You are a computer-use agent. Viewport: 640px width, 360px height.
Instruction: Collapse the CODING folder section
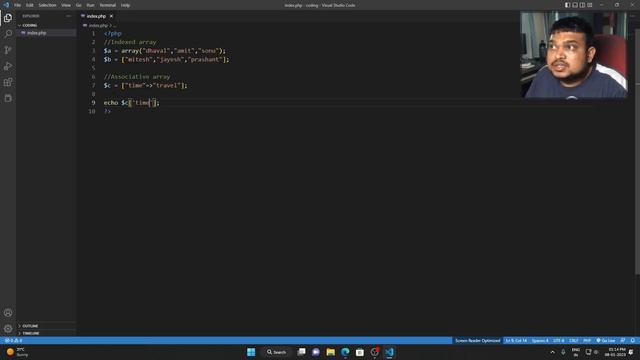point(46,25)
